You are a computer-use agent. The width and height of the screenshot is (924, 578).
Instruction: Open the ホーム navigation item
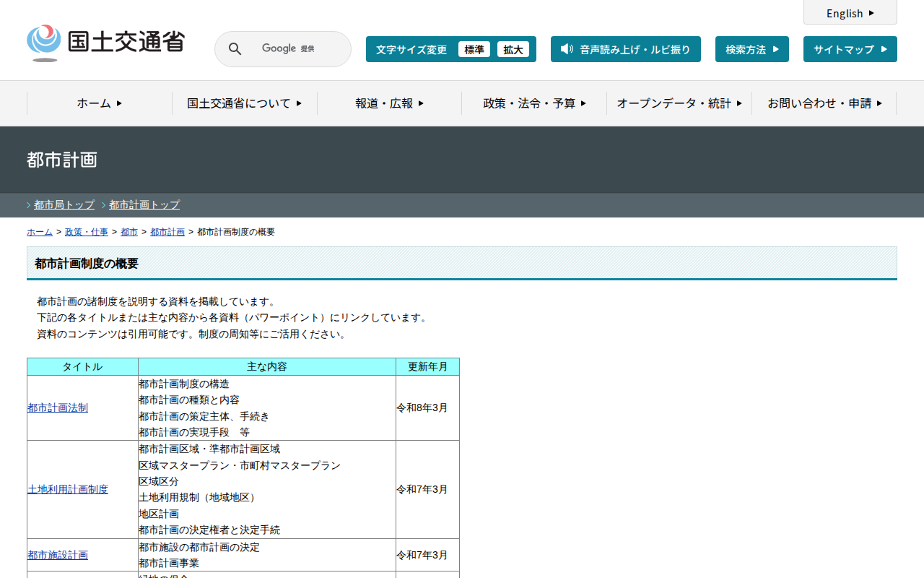100,103
